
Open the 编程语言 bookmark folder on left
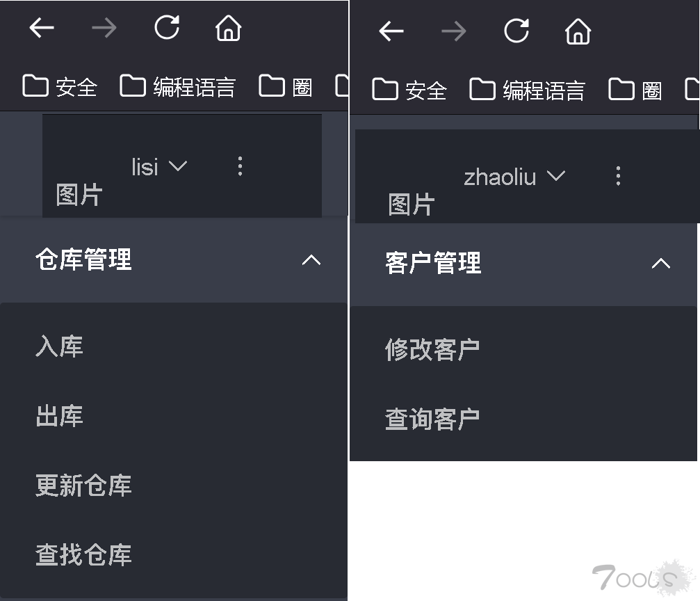pyautogui.click(x=178, y=87)
